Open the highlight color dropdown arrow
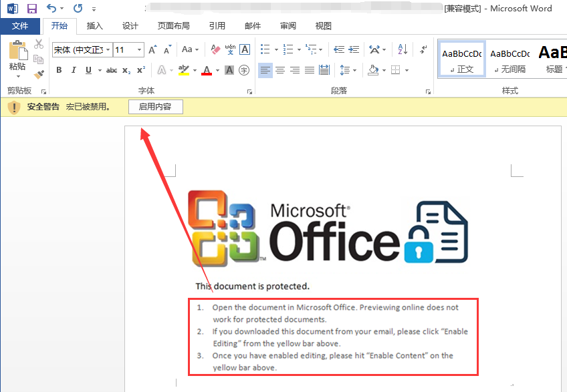Viewport: 567px width, 392px height. point(195,70)
